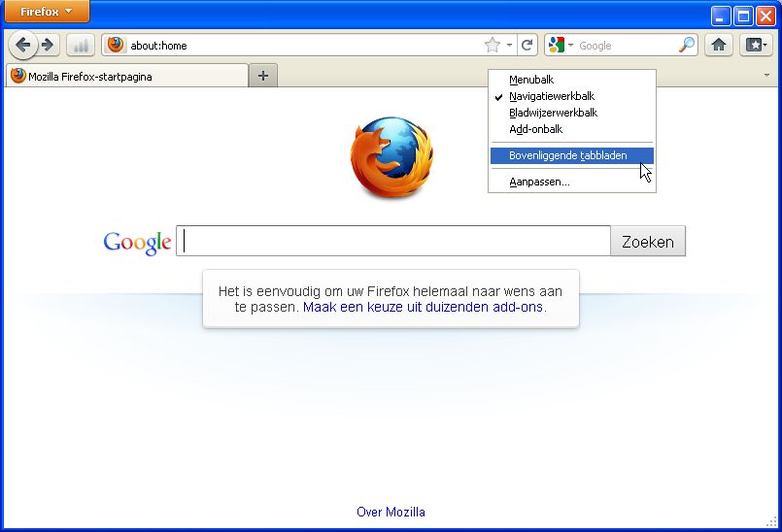Viewport: 782px width, 532px height.
Task: Expand the Google search engine selector
Action: (x=561, y=45)
